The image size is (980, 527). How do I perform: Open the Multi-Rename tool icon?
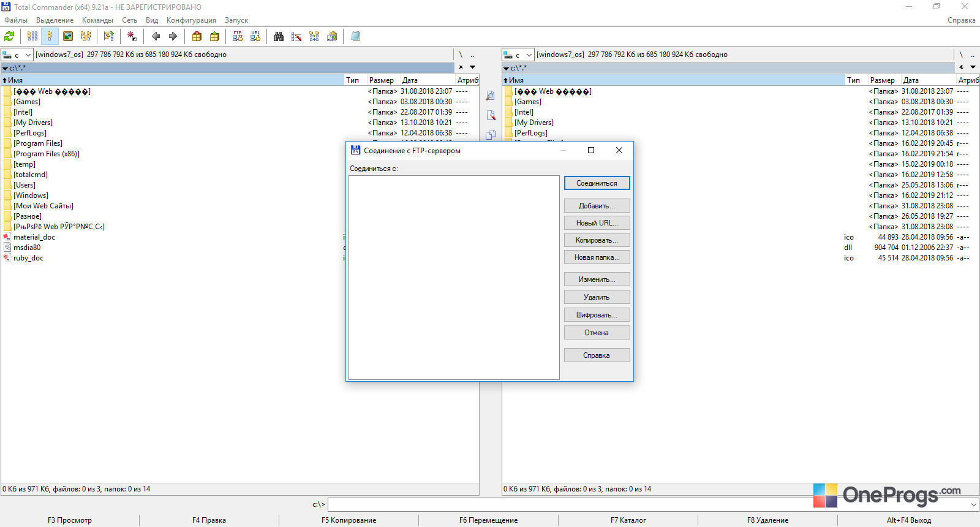click(296, 36)
